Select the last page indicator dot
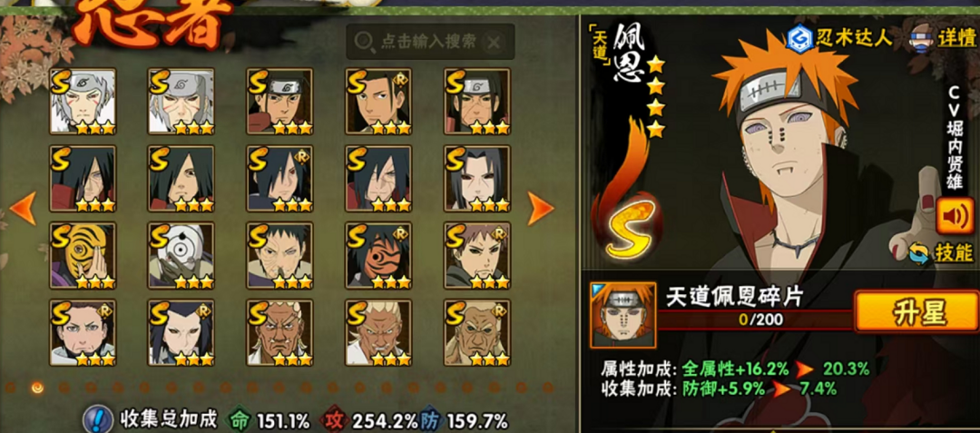This screenshot has width=980, height=433. (x=548, y=388)
